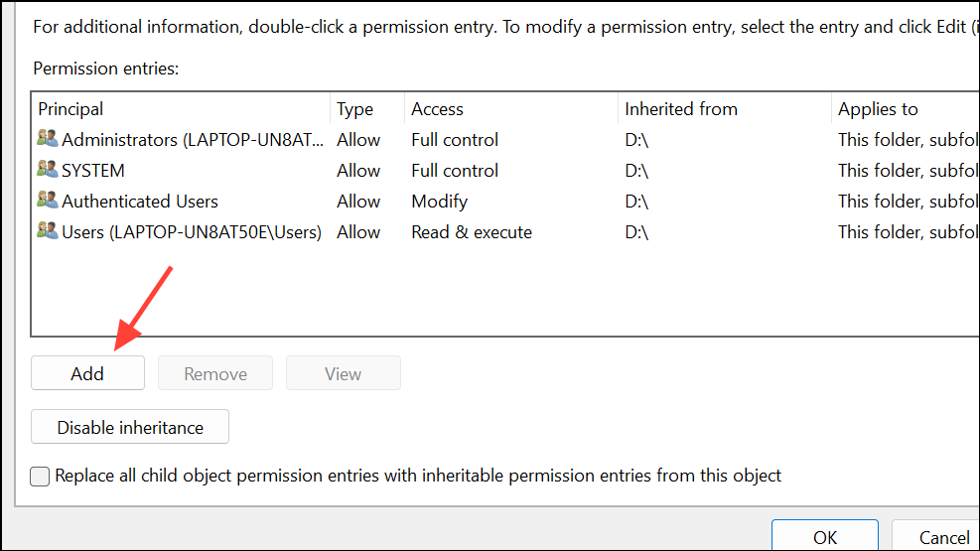
Task: Click the SYSTEM principal icon
Action: click(x=48, y=171)
